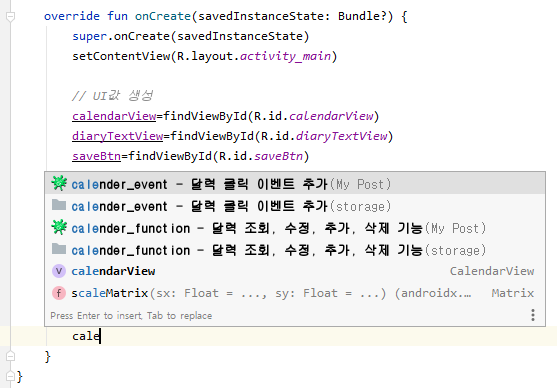
Task: Click the underlined diaryTextView variable assignment
Action: [x=118, y=136]
